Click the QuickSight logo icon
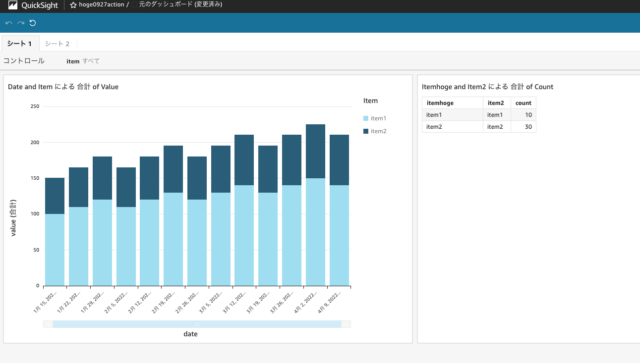Viewport: 640px width, 363px height. click(13, 5)
